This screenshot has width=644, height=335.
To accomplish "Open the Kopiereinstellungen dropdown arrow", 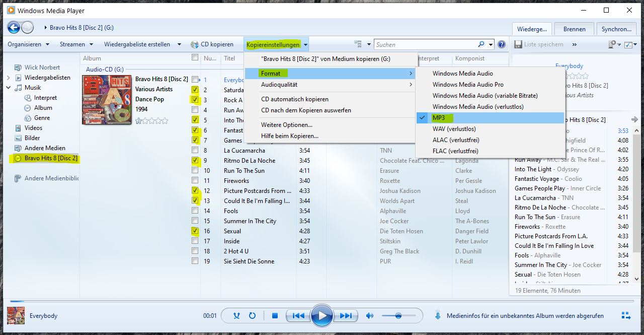I will [305, 44].
